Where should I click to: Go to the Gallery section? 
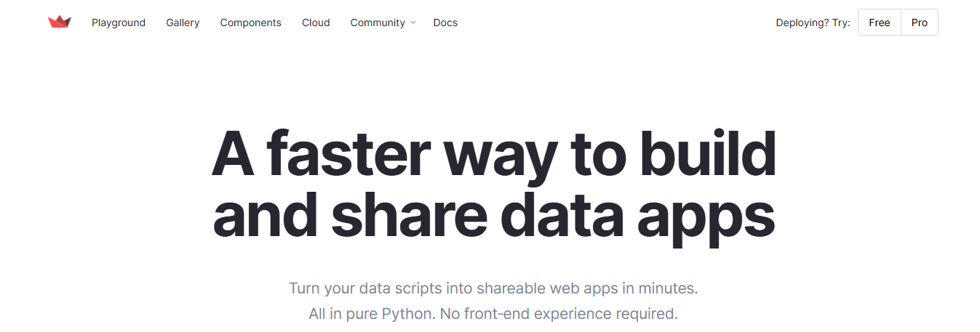(x=183, y=23)
